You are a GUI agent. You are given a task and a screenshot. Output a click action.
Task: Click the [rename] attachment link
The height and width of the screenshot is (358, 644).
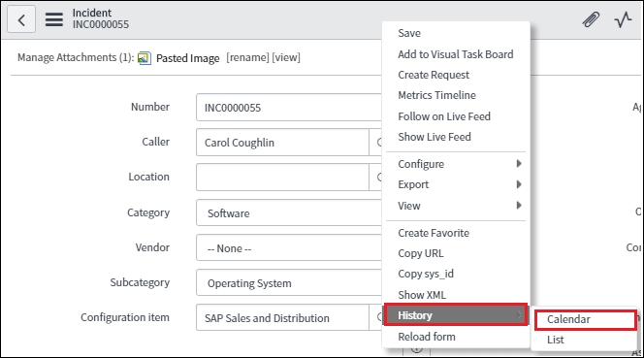click(x=247, y=57)
